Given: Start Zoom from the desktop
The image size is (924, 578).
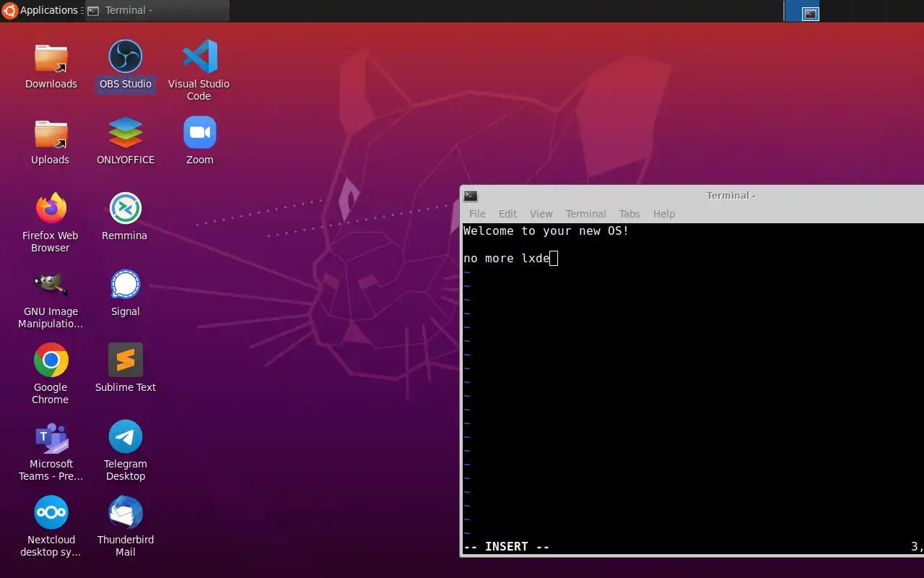Looking at the screenshot, I should (200, 133).
